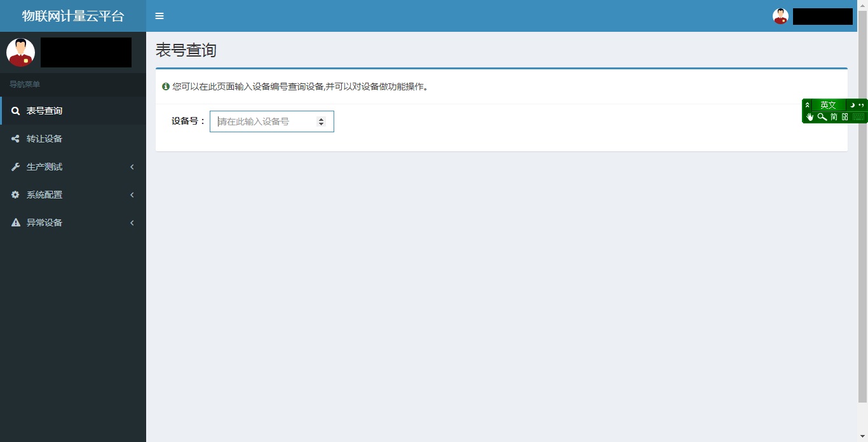Expand the 异常设备 submenu chevron

pos(132,223)
